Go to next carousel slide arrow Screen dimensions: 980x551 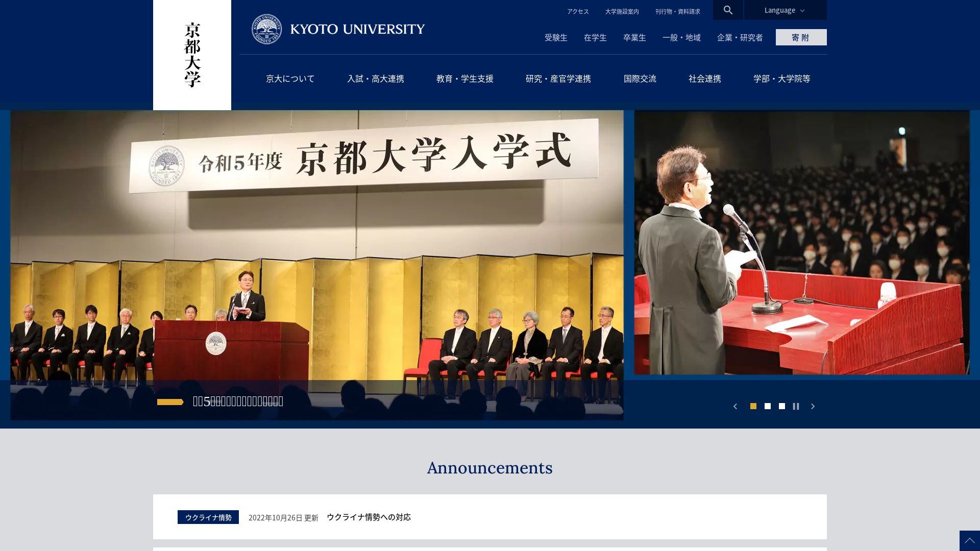pos(813,406)
